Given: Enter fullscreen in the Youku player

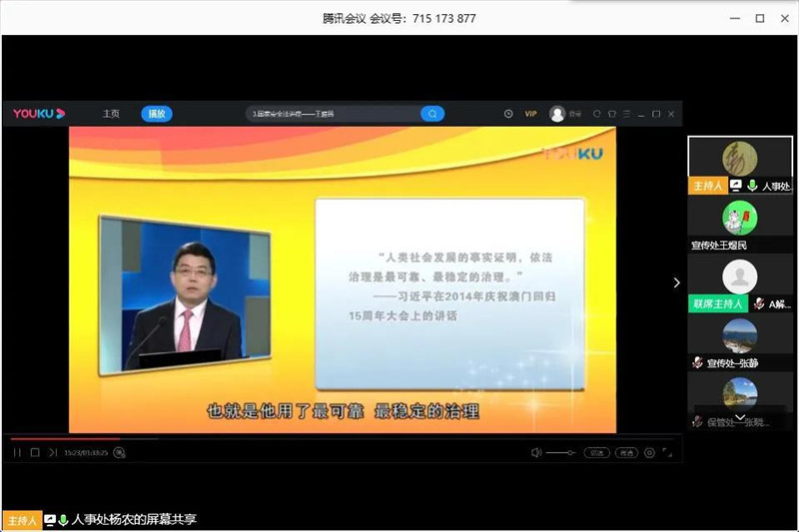Looking at the screenshot, I should pyautogui.click(x=667, y=452).
